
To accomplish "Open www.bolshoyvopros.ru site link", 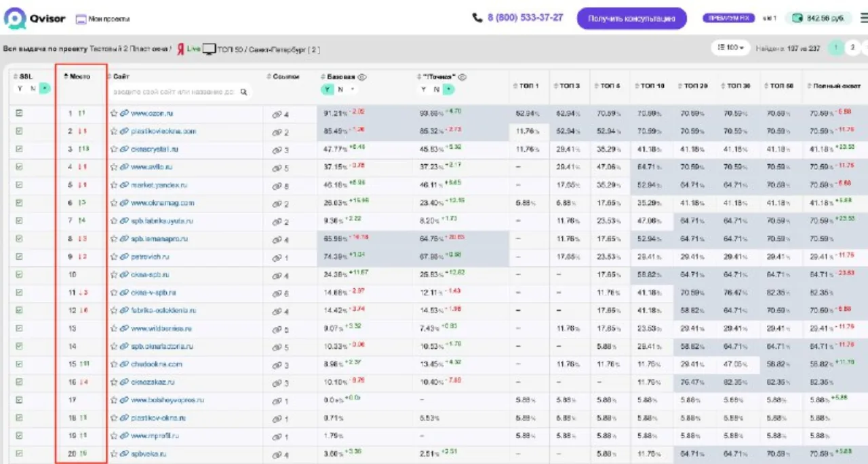I will click(x=167, y=400).
